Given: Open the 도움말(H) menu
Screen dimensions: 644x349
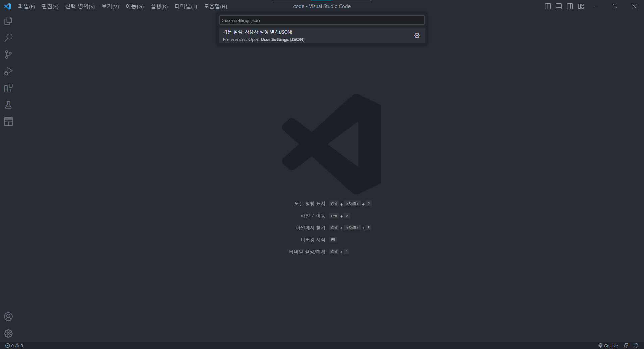Looking at the screenshot, I should 215,6.
